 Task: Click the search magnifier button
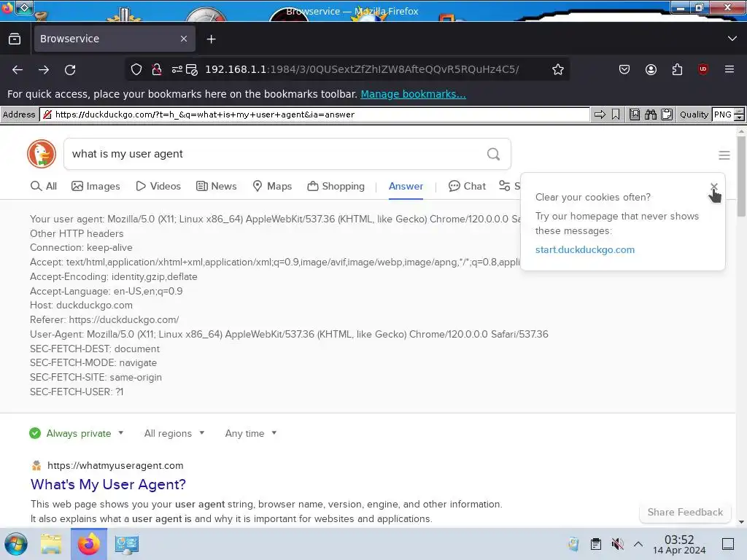494,154
